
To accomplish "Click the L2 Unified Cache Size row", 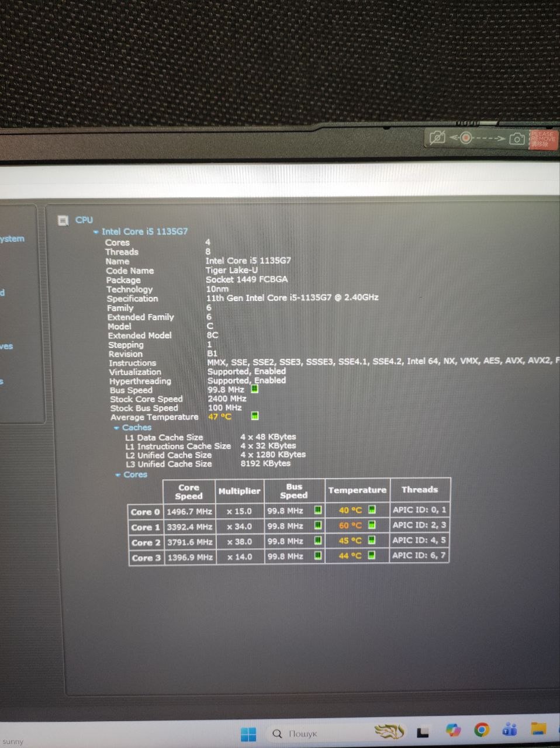I will (x=216, y=455).
